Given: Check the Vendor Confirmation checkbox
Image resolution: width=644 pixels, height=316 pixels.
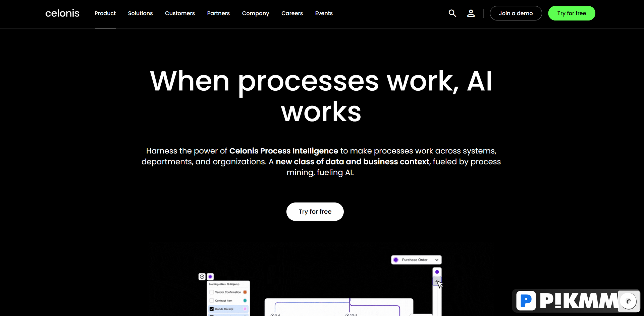Looking at the screenshot, I should tap(212, 292).
